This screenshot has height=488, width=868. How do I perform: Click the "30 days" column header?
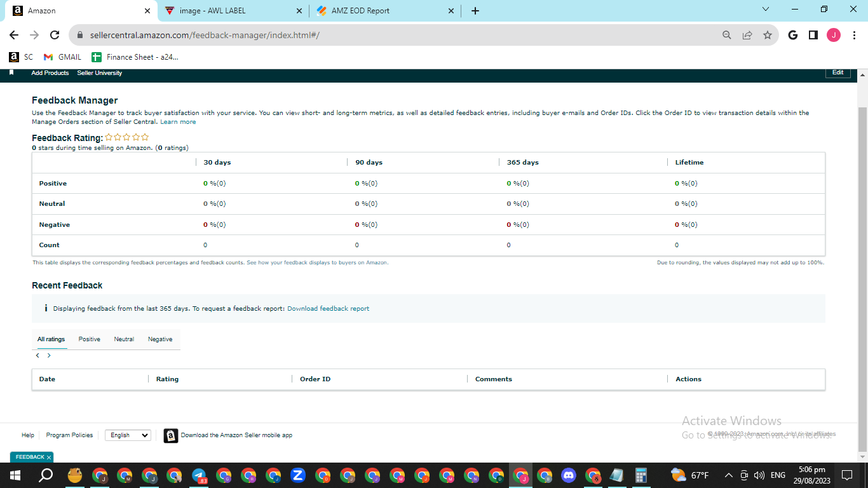pos(217,163)
